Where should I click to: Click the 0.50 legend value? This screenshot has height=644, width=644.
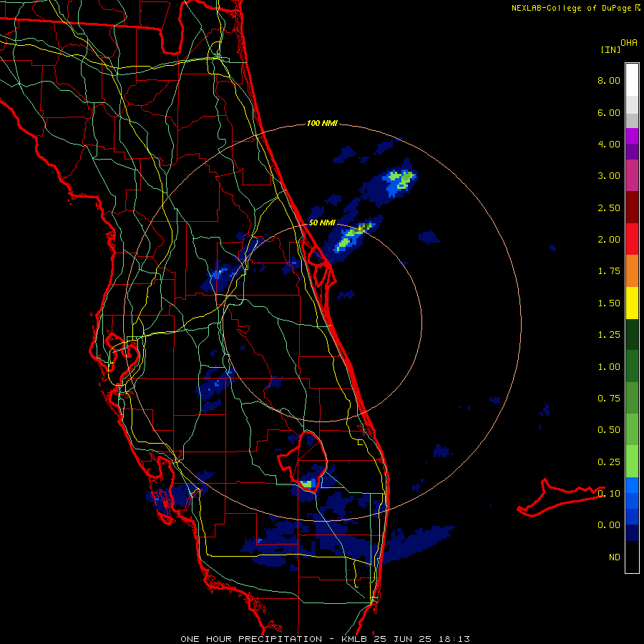pos(609,430)
